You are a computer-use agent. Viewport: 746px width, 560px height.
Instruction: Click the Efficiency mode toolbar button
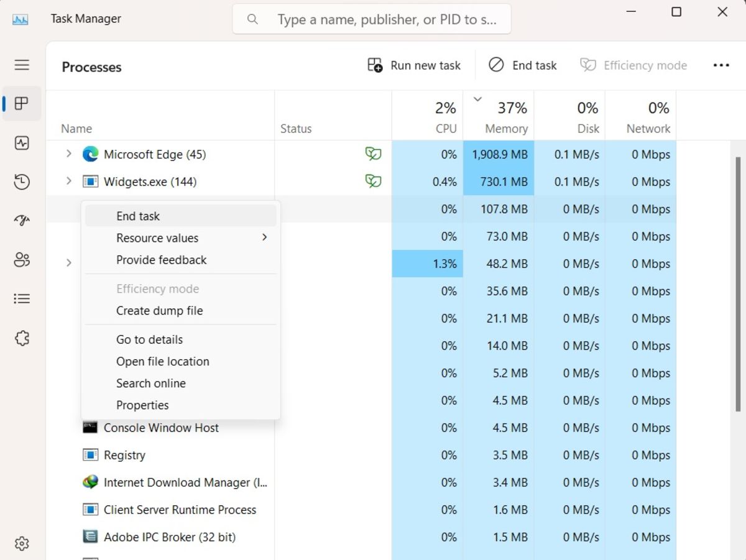point(633,65)
